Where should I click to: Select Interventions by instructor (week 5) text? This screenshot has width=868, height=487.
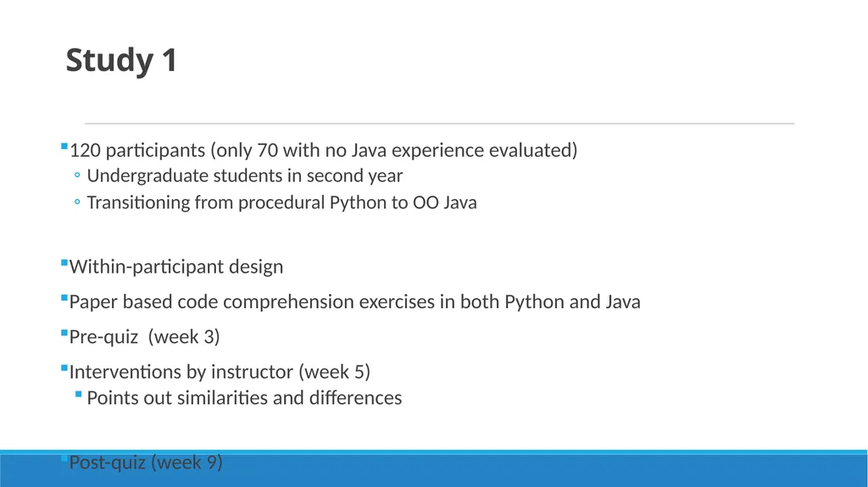(220, 371)
